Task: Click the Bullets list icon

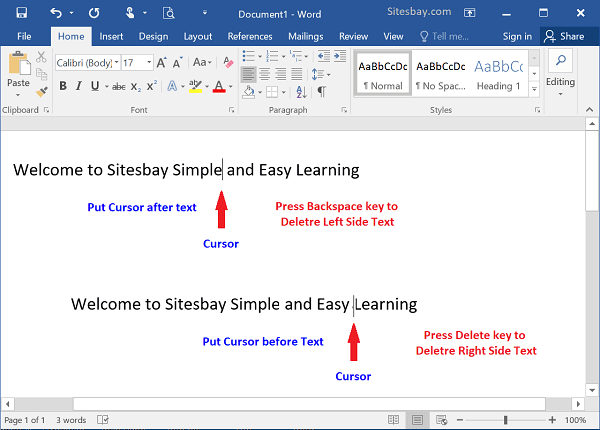Action: click(x=248, y=56)
